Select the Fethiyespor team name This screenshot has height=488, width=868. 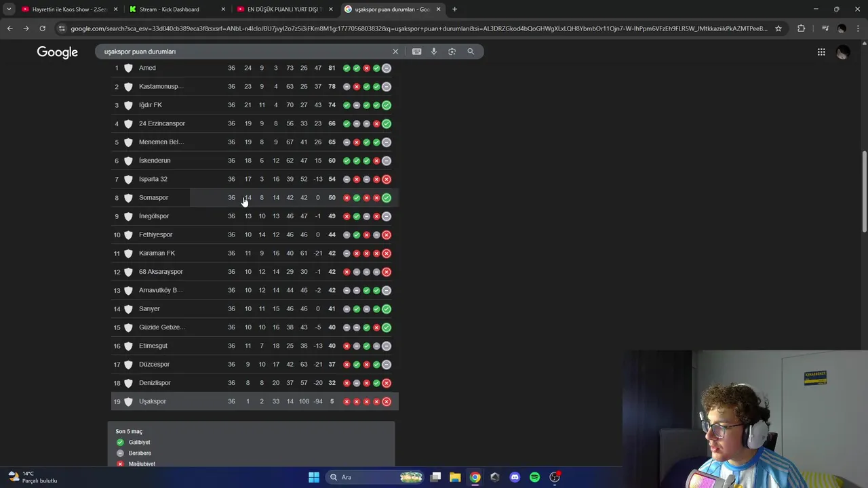click(x=156, y=235)
